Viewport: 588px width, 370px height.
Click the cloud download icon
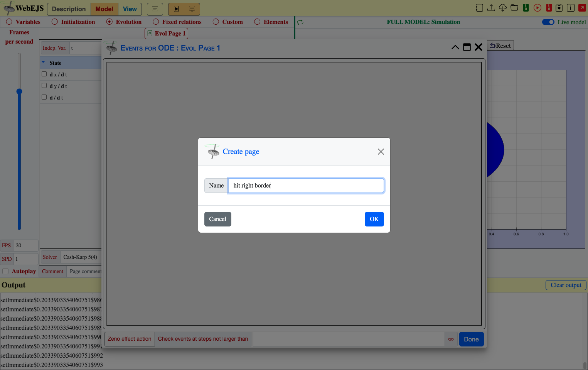[x=503, y=8]
